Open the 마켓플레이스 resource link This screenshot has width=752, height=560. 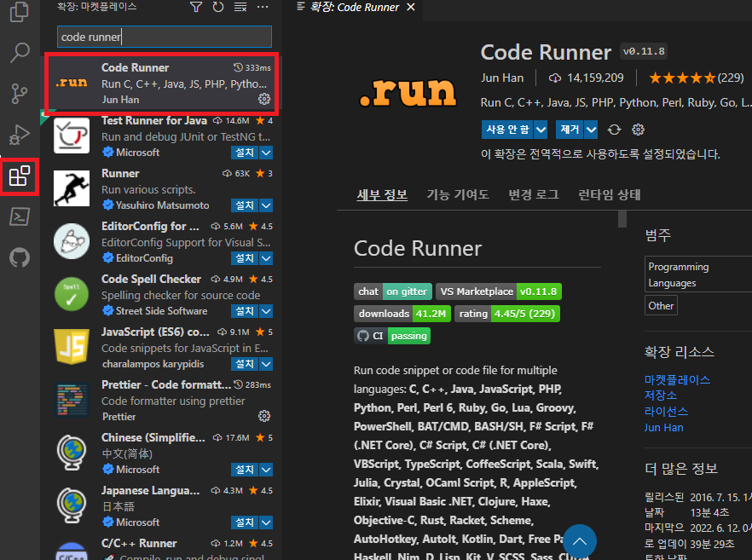677,380
